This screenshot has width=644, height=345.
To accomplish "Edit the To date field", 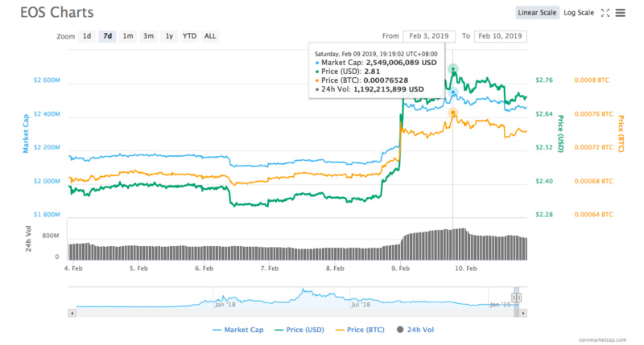I will pyautogui.click(x=500, y=36).
